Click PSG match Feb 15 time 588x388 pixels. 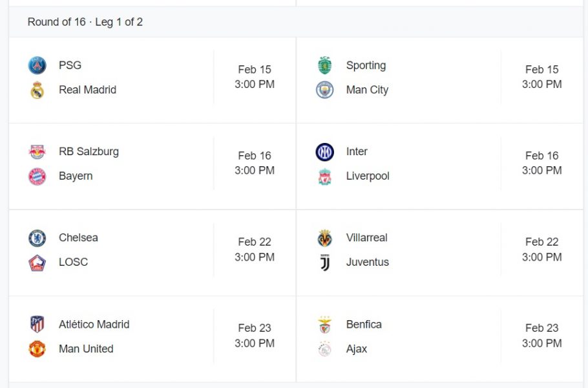[x=255, y=77]
